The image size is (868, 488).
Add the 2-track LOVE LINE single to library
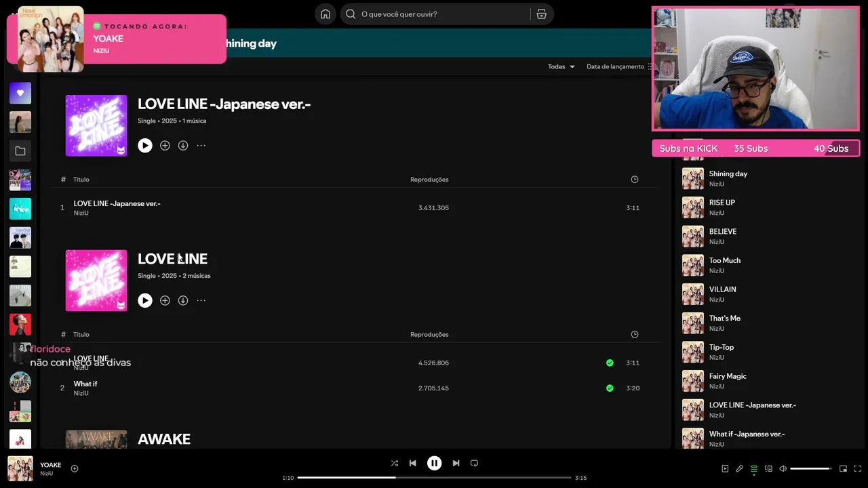click(165, 300)
